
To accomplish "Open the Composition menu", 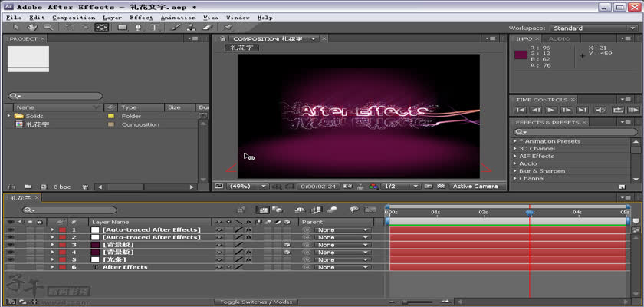I will (x=74, y=18).
